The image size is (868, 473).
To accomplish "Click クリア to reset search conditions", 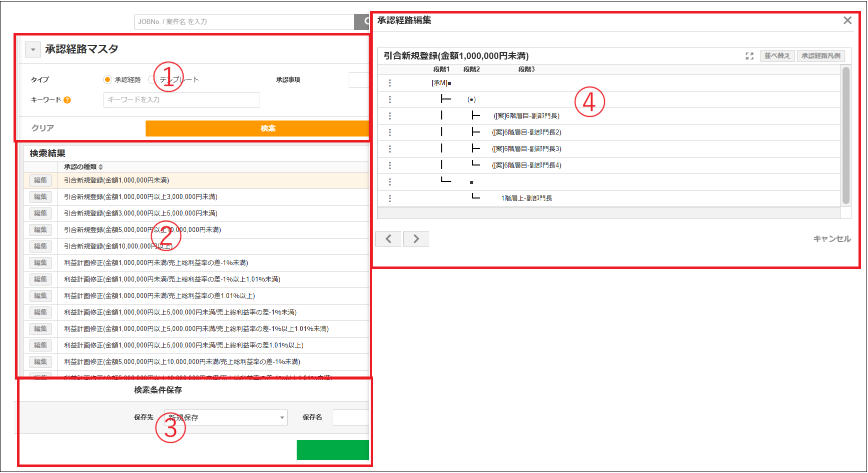I will click(43, 128).
